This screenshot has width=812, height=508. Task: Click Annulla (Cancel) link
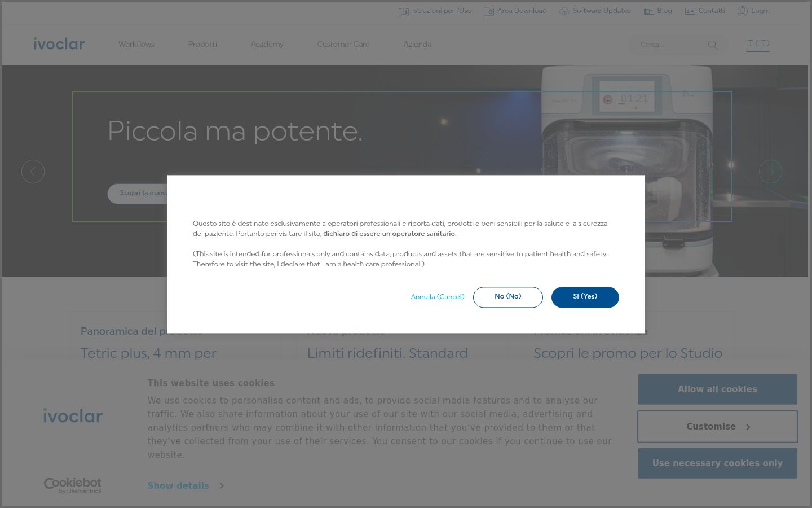(438, 297)
